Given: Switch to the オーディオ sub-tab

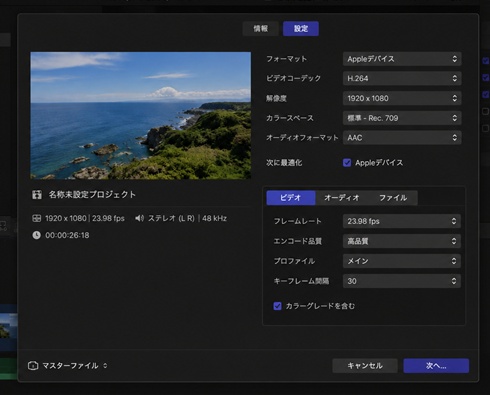Looking at the screenshot, I should coord(341,198).
